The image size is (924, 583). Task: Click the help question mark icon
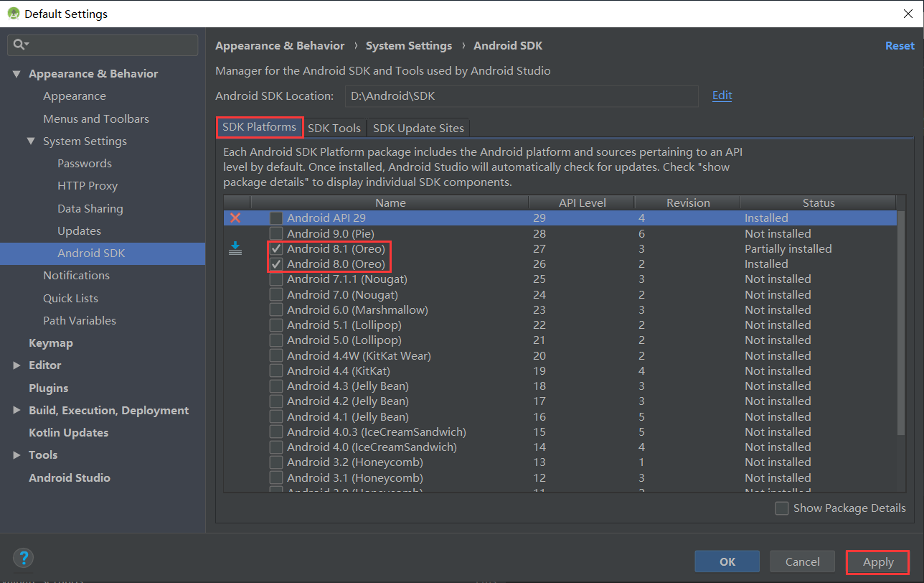[x=24, y=558]
